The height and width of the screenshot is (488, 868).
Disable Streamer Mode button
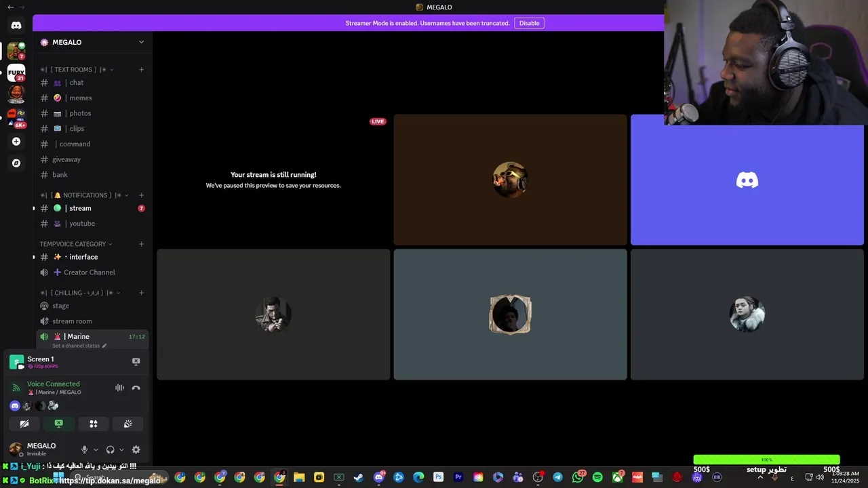529,23
